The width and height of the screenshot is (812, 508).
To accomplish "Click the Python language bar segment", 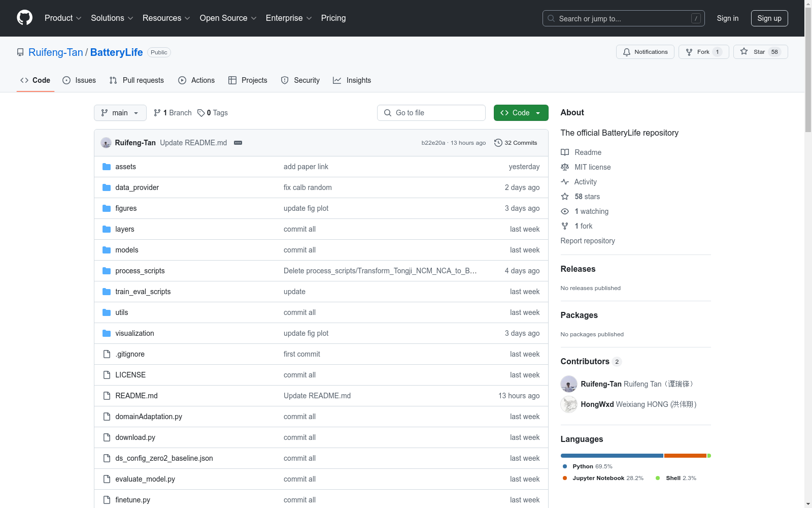I will tap(612, 456).
